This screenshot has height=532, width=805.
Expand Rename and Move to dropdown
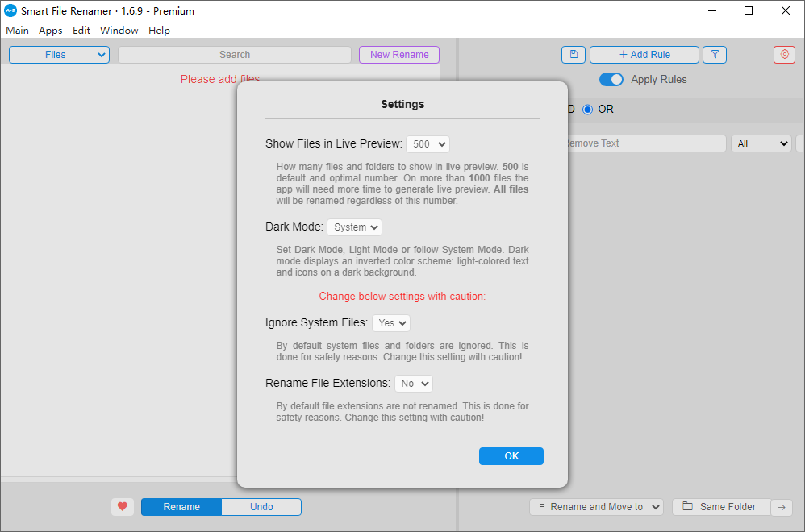pos(597,507)
